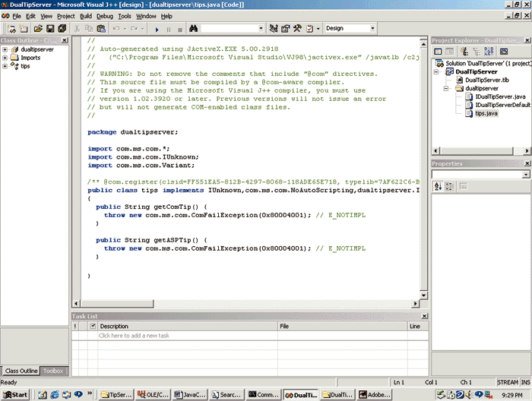Toggle the checkbox column header in Task List
532x401 pixels.
tap(93, 326)
